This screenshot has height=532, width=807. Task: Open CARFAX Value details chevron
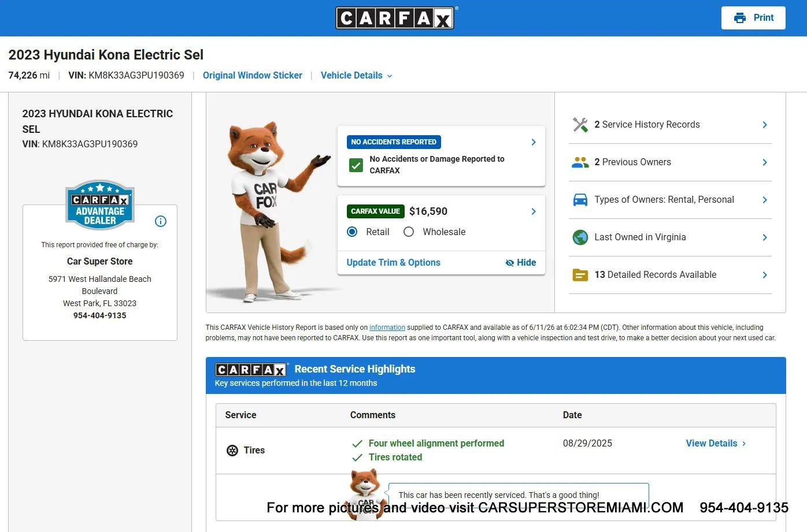[x=534, y=211]
